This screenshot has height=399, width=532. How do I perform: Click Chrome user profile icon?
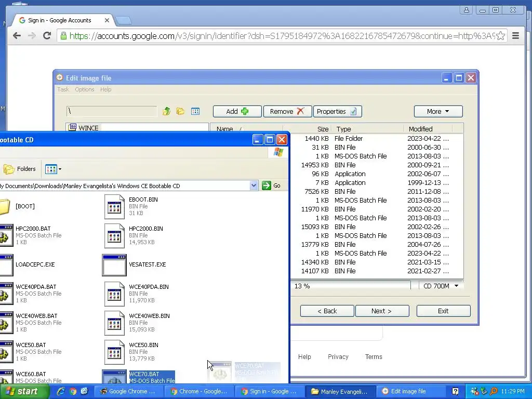(x=467, y=10)
